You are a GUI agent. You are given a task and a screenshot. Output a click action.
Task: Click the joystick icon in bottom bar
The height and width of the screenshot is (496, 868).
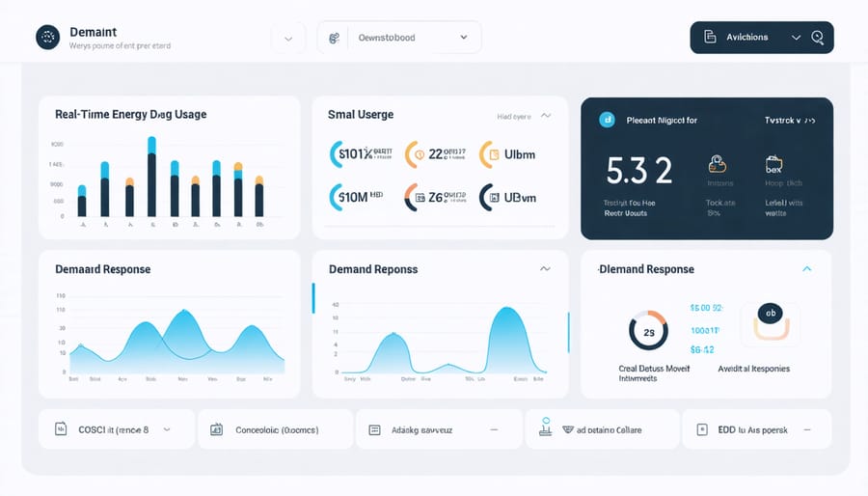pos(546,427)
